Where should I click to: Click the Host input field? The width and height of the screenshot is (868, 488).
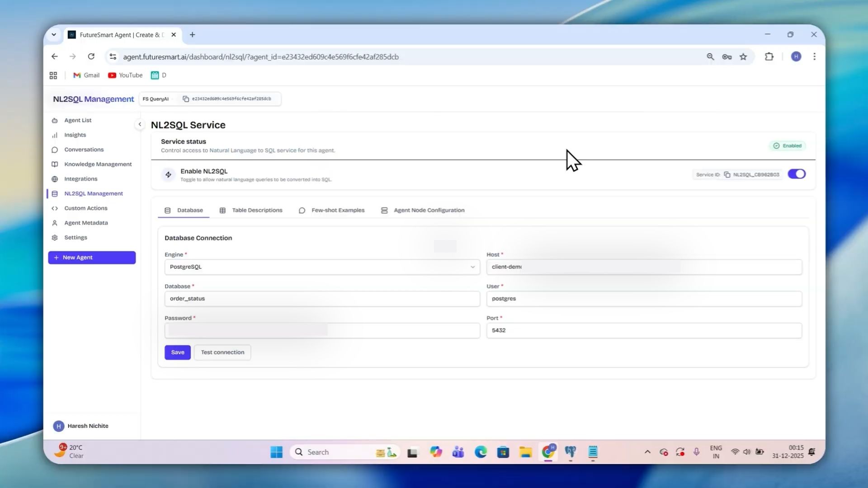coord(644,267)
